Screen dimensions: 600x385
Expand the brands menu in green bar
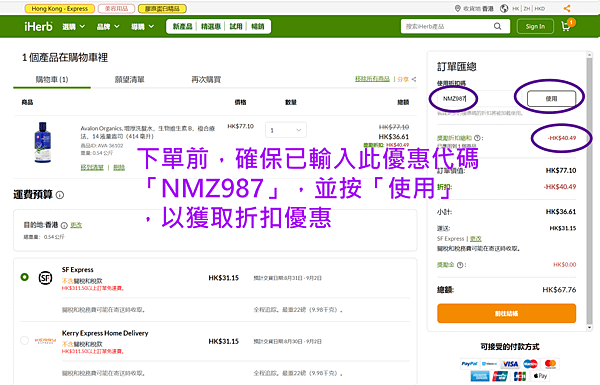click(108, 26)
